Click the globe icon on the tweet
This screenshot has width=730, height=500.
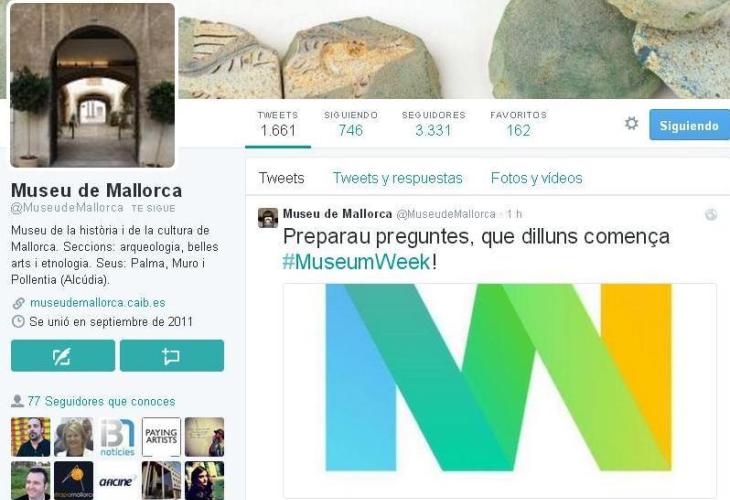tap(710, 215)
